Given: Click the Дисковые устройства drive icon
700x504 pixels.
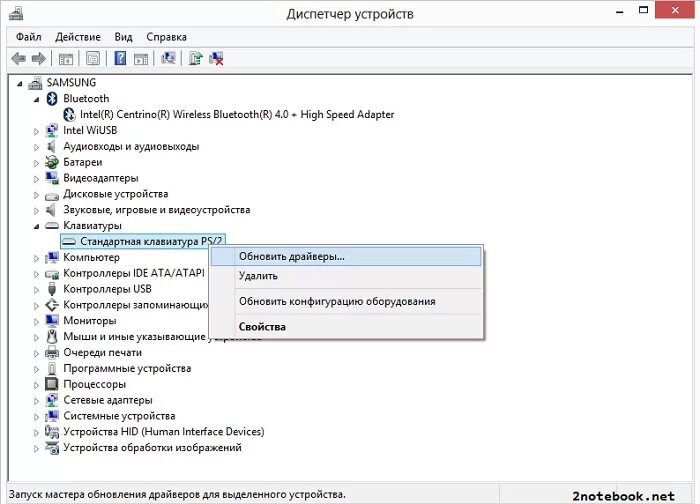Looking at the screenshot, I should click(x=52, y=195).
